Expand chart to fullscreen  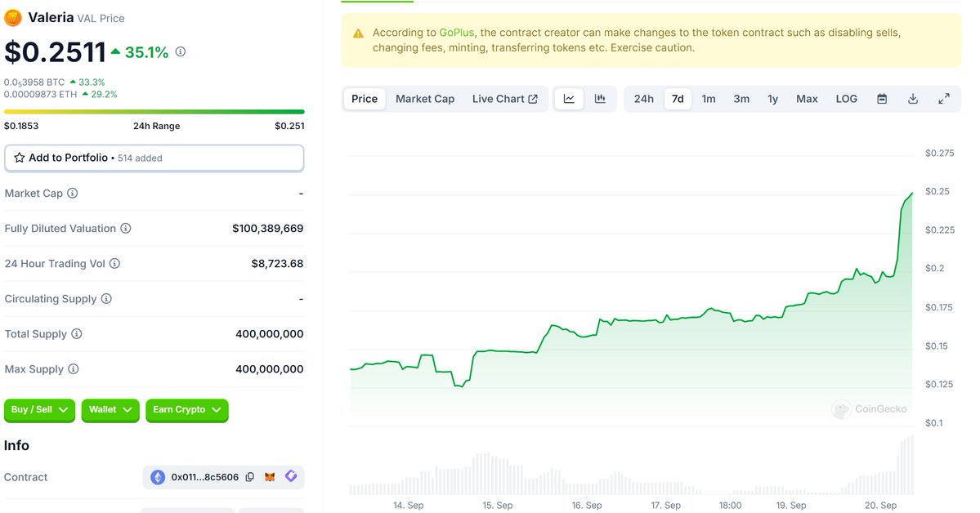(x=944, y=99)
